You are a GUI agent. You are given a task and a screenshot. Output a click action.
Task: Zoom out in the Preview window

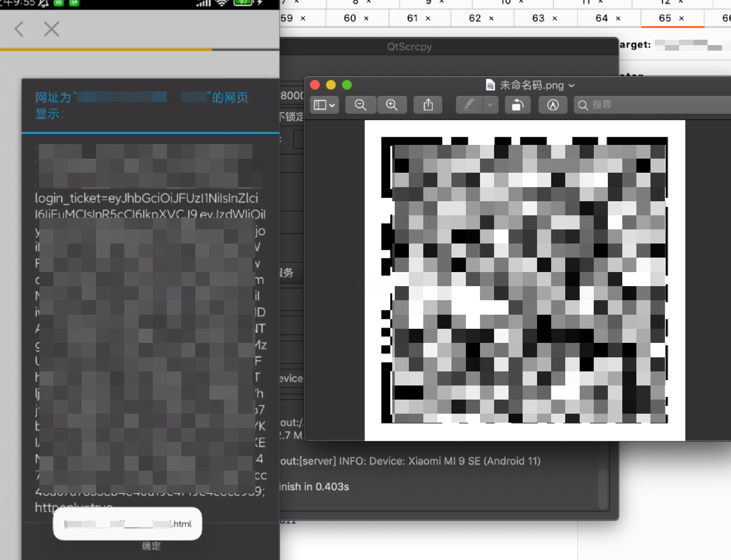click(x=360, y=105)
